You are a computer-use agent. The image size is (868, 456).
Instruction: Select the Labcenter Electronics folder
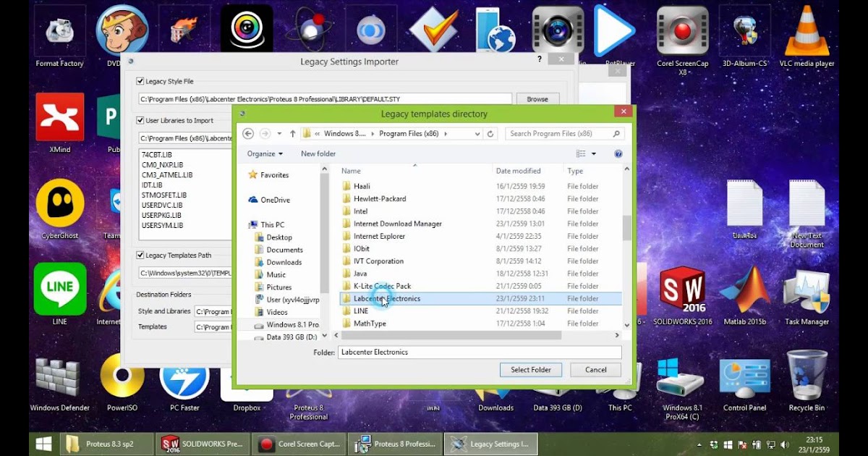click(480, 298)
